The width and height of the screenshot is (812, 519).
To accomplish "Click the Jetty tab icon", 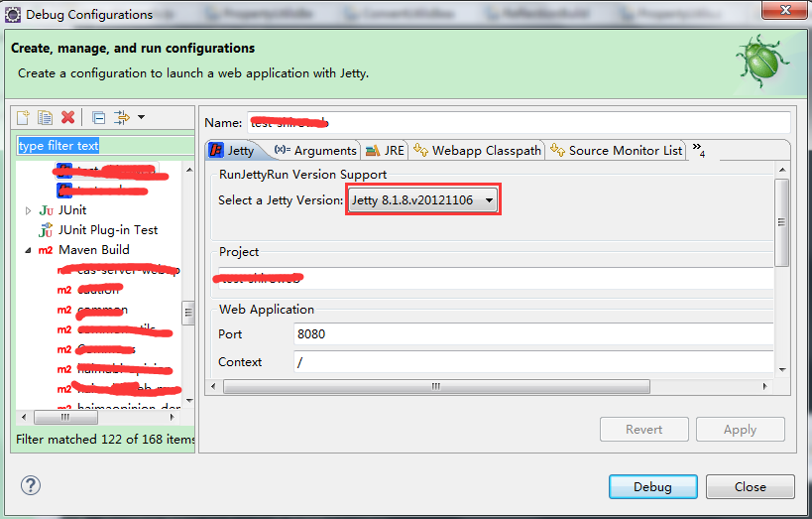I will [216, 151].
